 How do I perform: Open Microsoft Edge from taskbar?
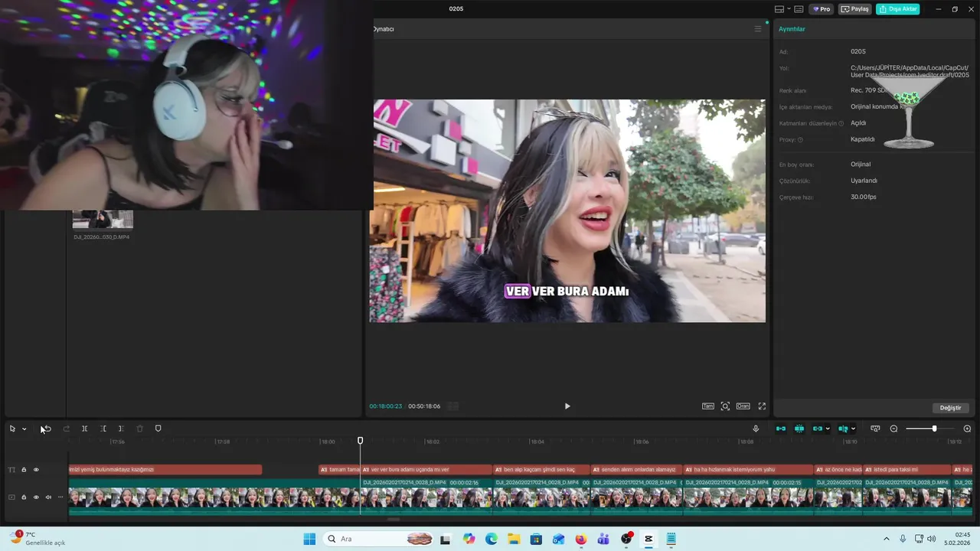[492, 539]
